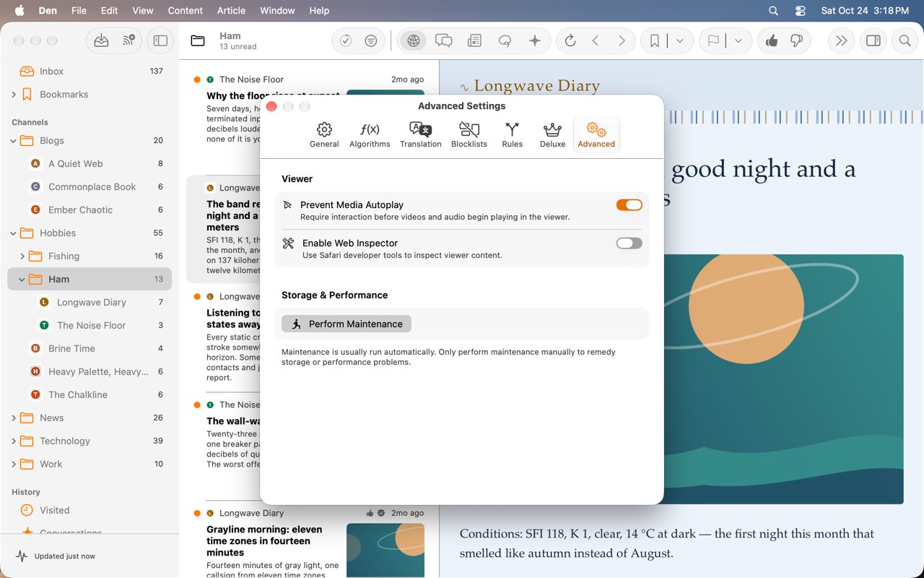Open the bookmark dropdown arrow

coord(680,41)
